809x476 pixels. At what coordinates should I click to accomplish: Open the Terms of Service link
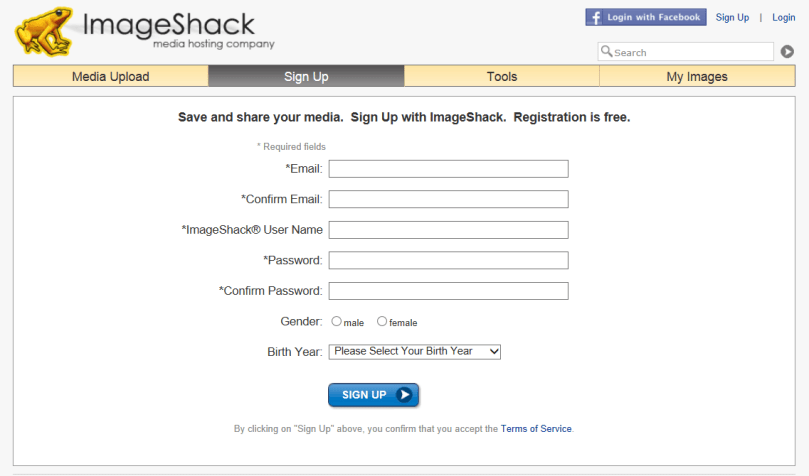point(536,429)
